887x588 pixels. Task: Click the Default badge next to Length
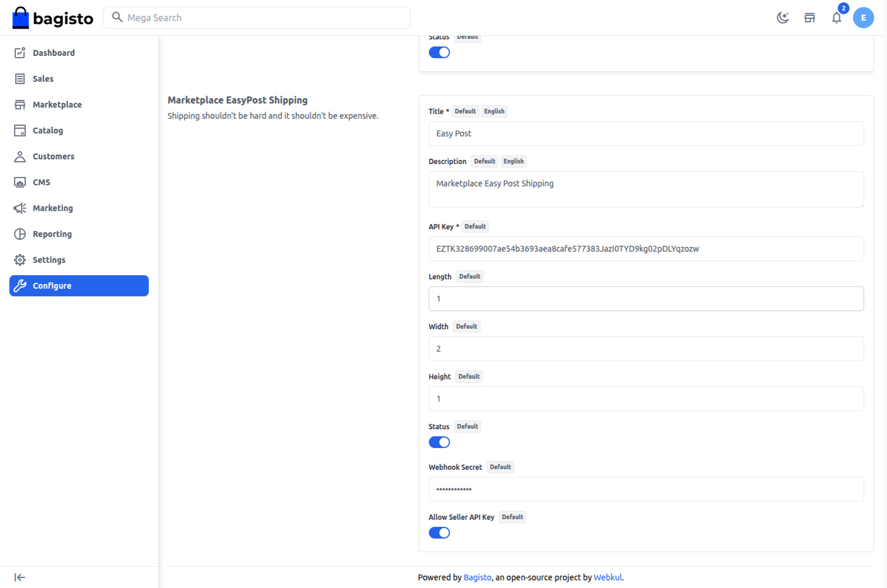(470, 276)
